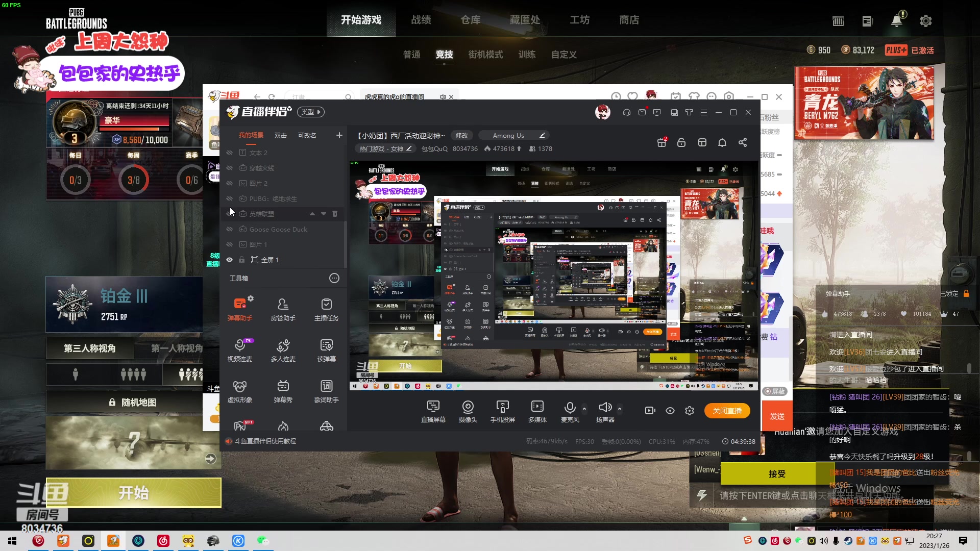Screen dimensions: 980x551
Task: Expand speaker volume options arrow
Action: tap(620, 408)
